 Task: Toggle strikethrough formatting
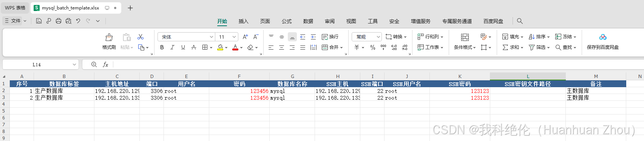pyautogui.click(x=194, y=47)
